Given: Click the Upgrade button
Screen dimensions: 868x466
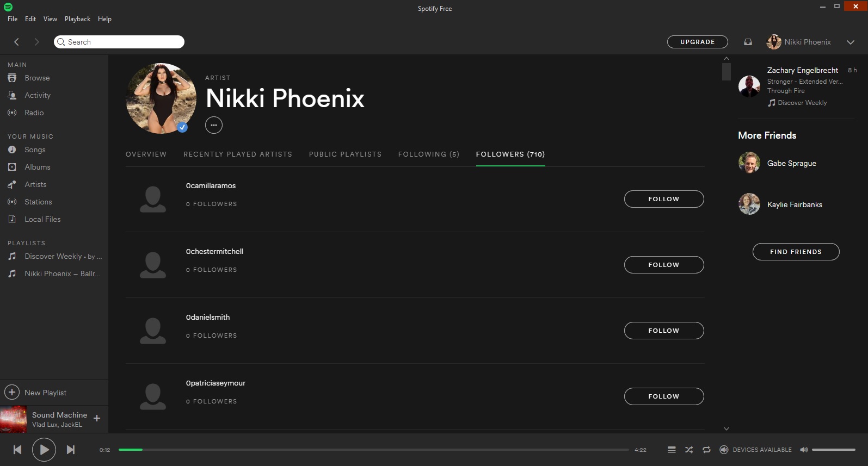Looking at the screenshot, I should click(698, 42).
